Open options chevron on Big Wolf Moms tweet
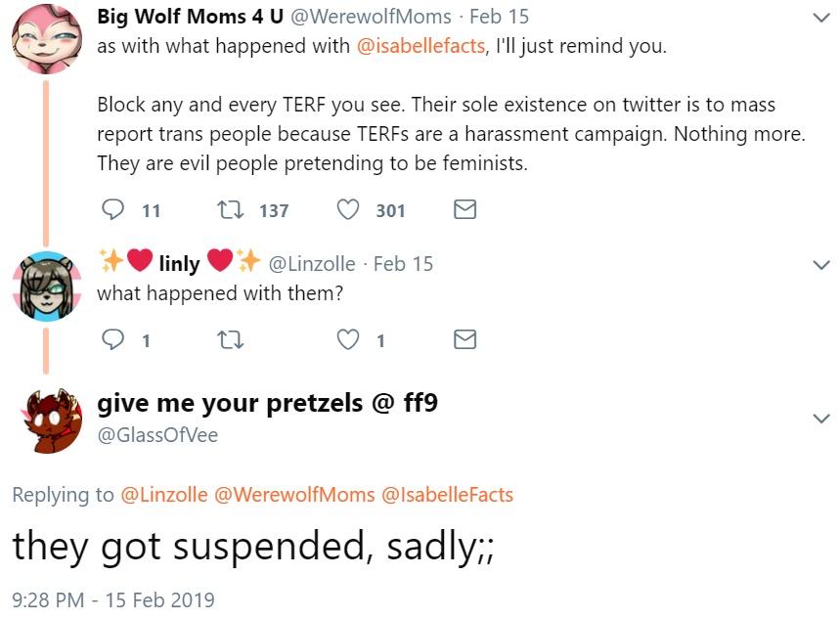Screen dimensions: 840x620 coord(819,18)
